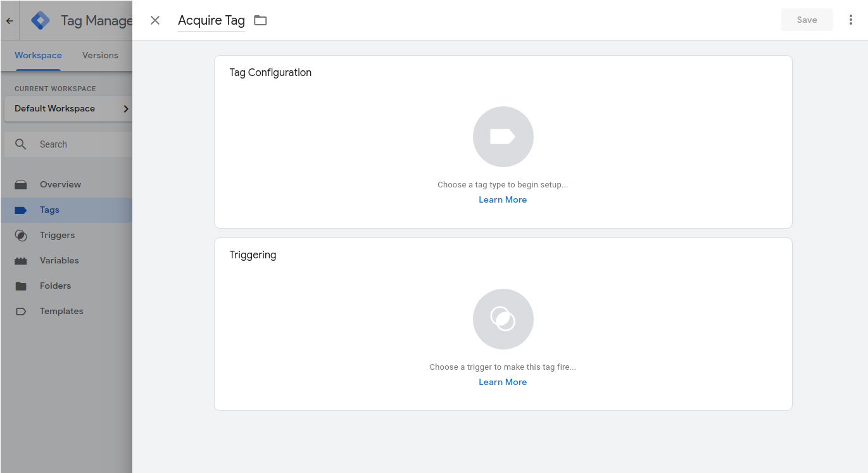This screenshot has width=868, height=473.
Task: Click Learn More under Triggering
Action: pos(503,382)
